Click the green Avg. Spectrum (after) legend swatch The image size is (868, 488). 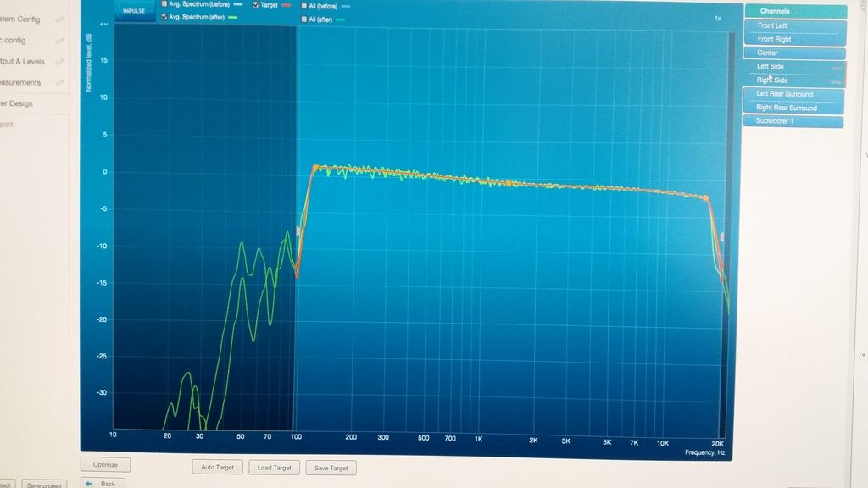tap(233, 17)
